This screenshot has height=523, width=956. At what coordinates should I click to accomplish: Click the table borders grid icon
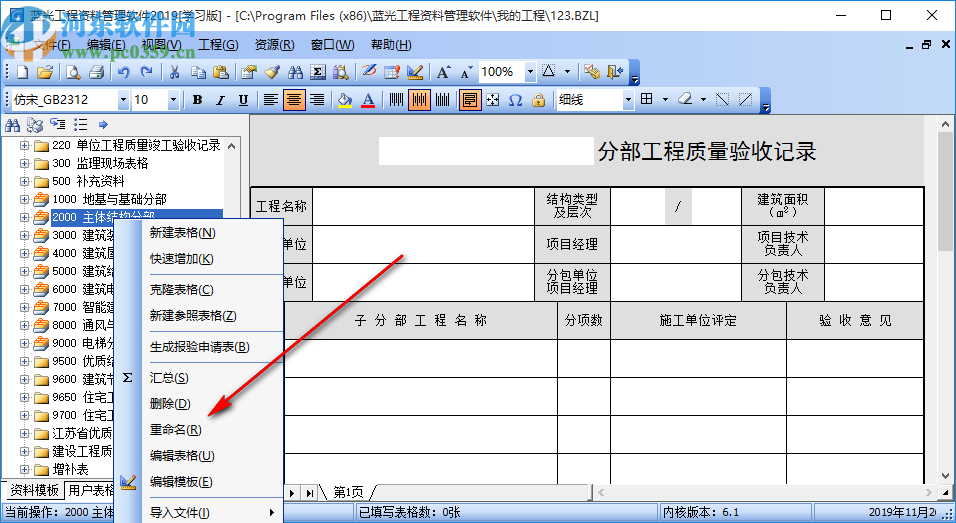tap(647, 99)
